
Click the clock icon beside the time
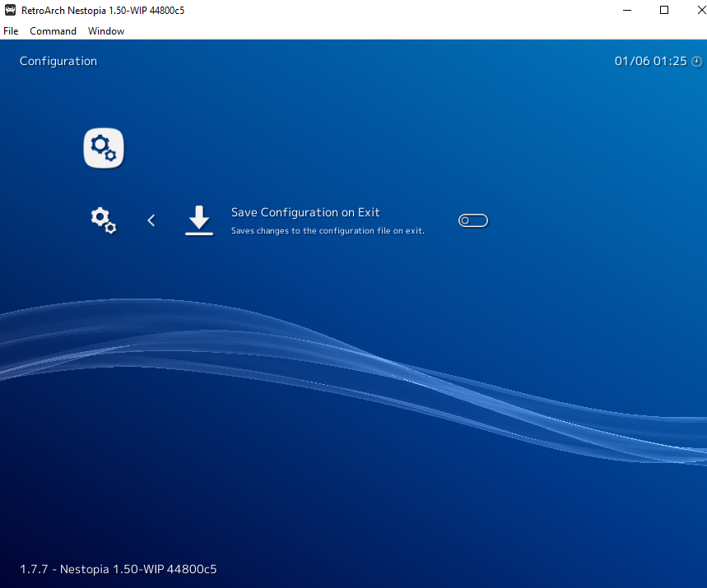[696, 62]
